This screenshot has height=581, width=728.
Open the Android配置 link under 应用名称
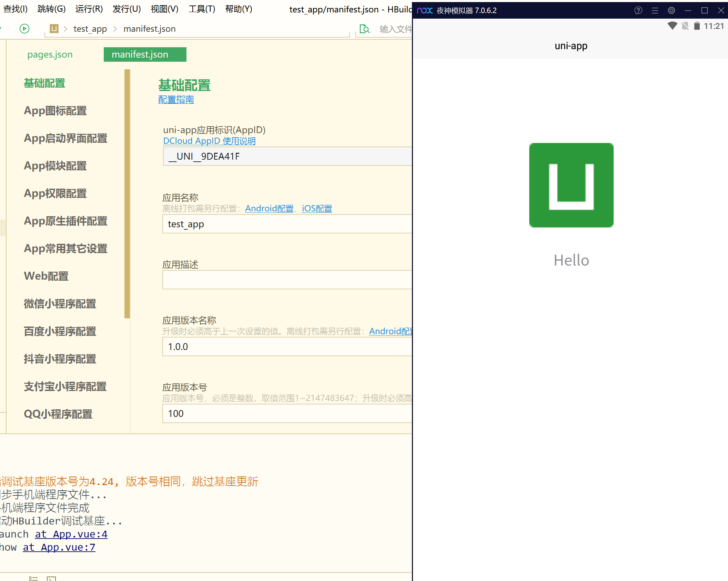[x=269, y=209]
